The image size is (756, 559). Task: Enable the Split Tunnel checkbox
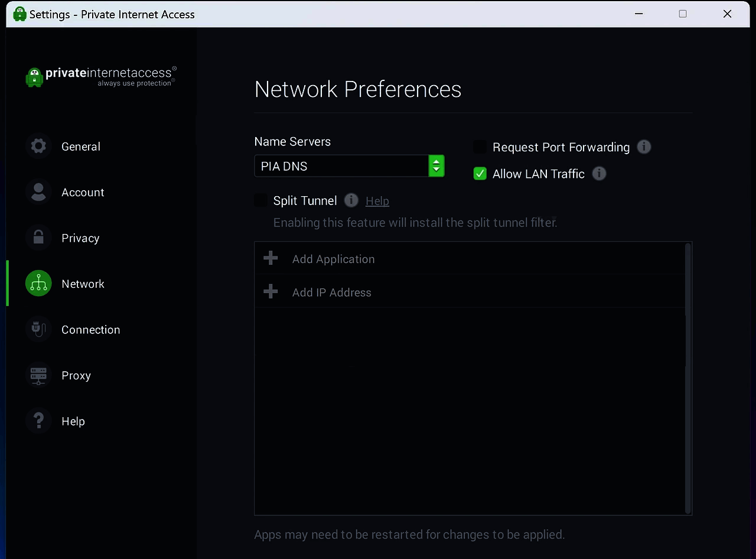pyautogui.click(x=260, y=200)
